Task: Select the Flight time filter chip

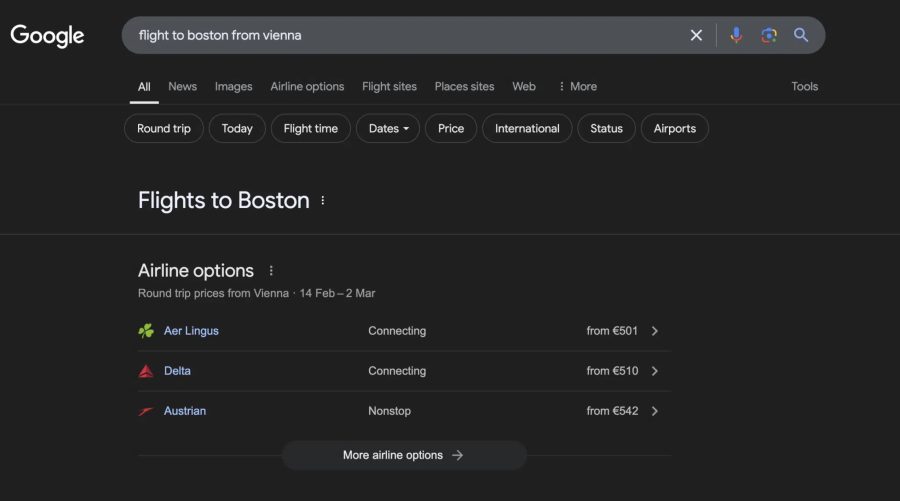Action: (311, 129)
